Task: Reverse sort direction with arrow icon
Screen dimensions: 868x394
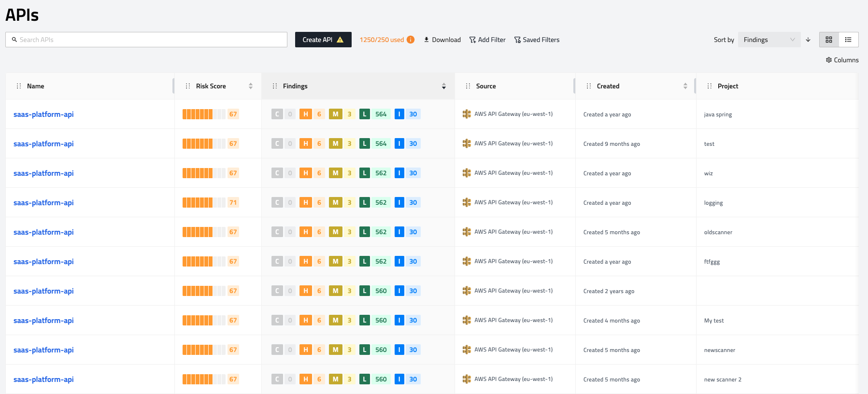Action: 808,40
